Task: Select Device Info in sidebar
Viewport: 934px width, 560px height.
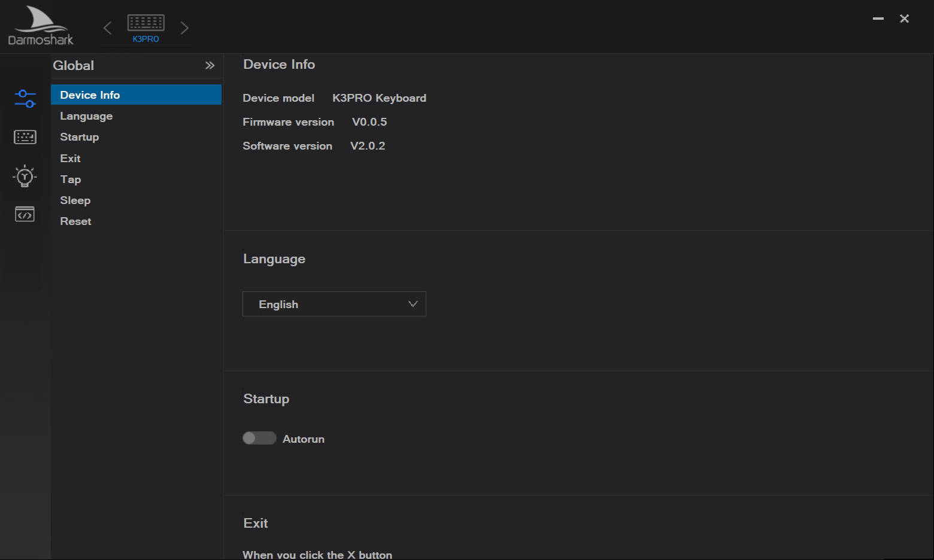Action: (136, 95)
